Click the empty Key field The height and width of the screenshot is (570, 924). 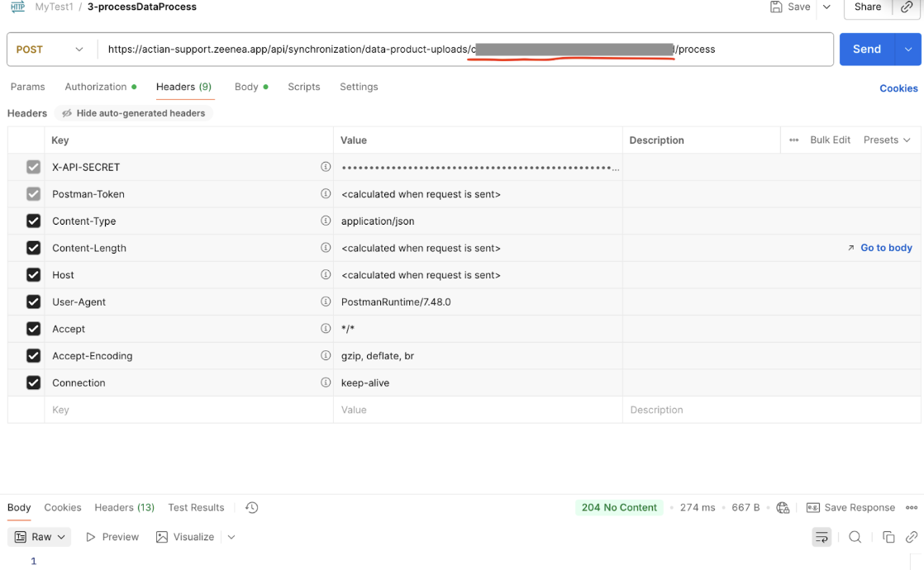point(188,410)
